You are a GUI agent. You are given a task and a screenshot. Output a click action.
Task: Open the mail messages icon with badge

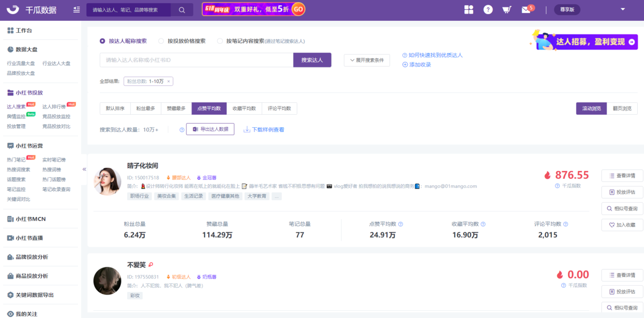(x=526, y=10)
